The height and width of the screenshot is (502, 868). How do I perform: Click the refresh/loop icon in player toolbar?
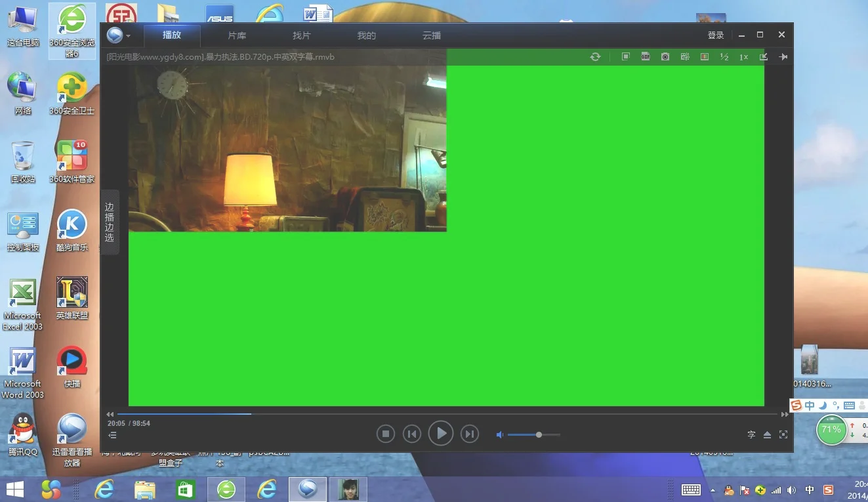(x=595, y=57)
